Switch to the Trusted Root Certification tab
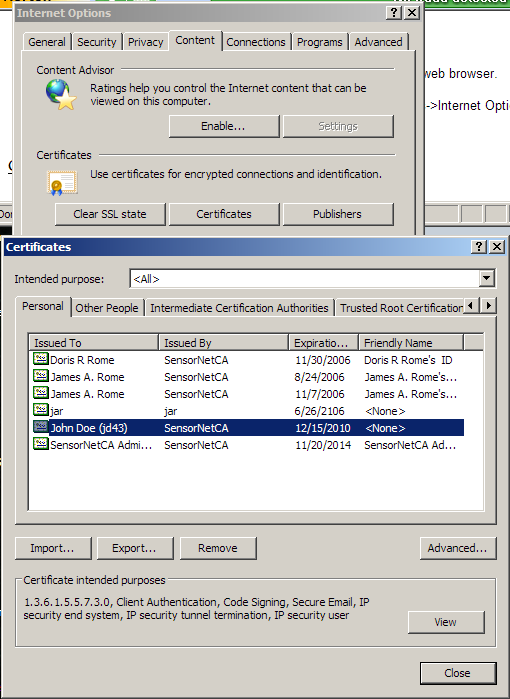 [x=401, y=308]
